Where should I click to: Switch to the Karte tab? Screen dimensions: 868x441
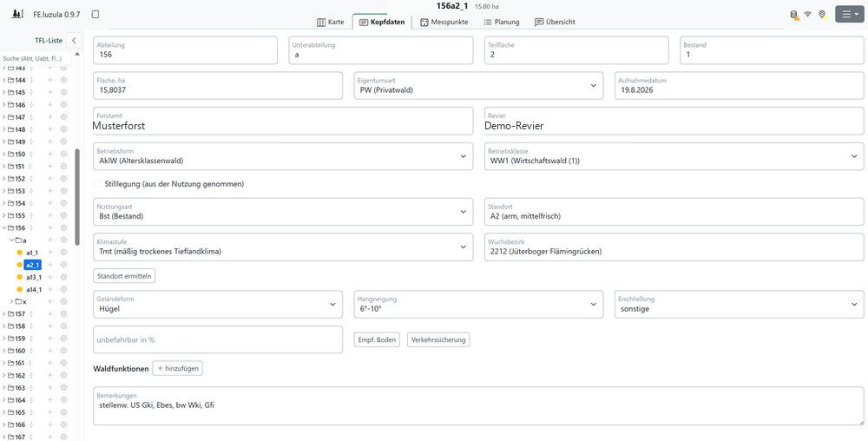[331, 22]
